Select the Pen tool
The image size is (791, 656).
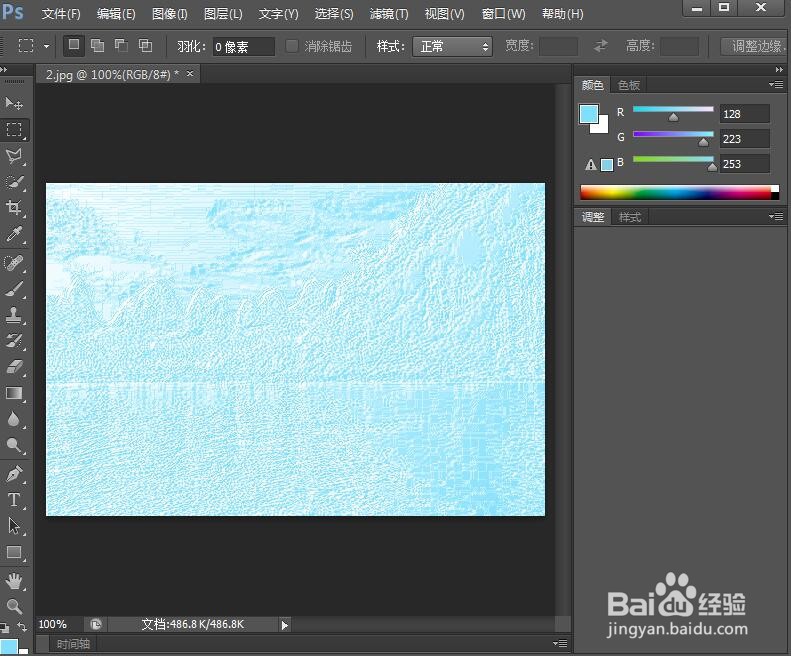pyautogui.click(x=14, y=474)
